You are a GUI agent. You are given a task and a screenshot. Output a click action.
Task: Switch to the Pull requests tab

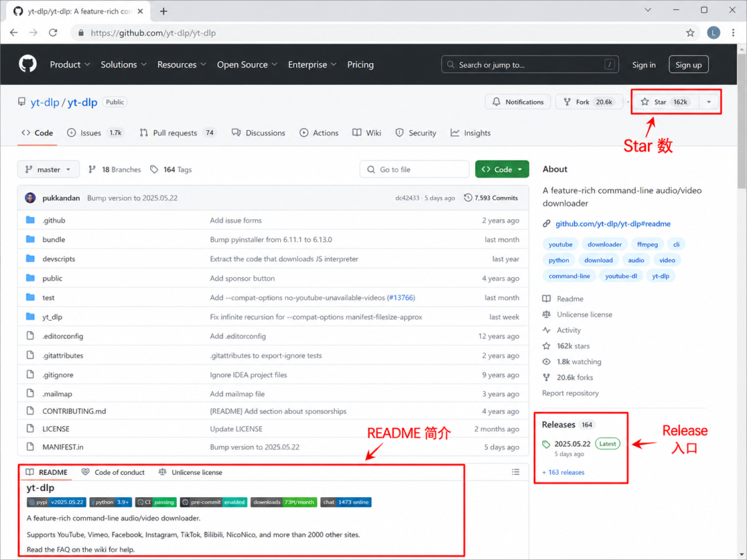click(x=178, y=133)
